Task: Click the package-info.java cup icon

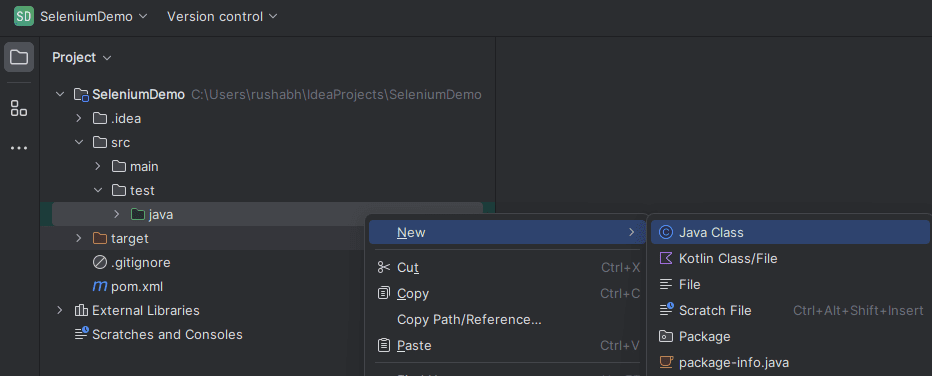Action: point(666,362)
